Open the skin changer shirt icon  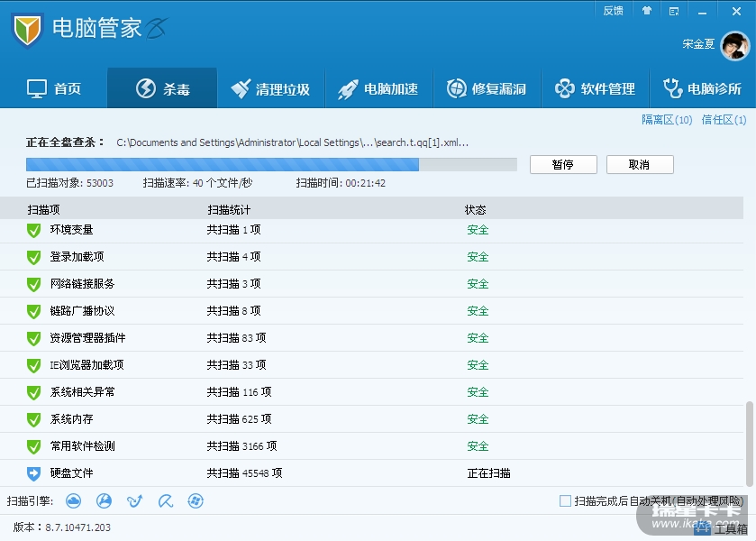[646, 11]
